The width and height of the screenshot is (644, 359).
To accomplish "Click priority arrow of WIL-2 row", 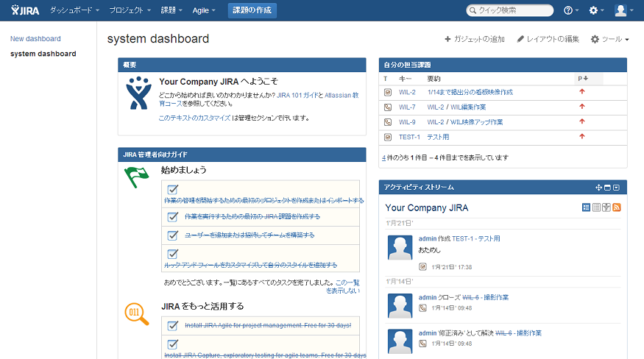I will 582,92.
